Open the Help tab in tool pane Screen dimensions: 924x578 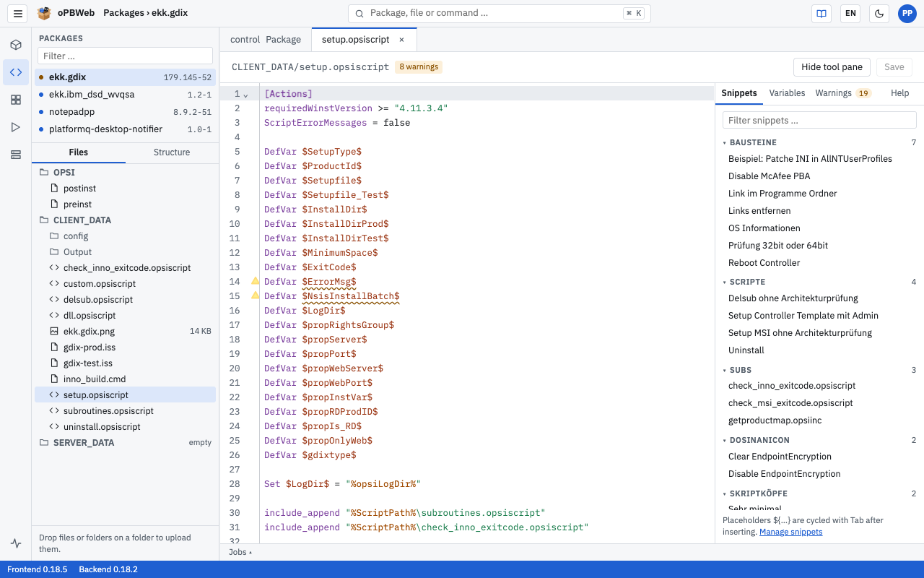click(899, 93)
